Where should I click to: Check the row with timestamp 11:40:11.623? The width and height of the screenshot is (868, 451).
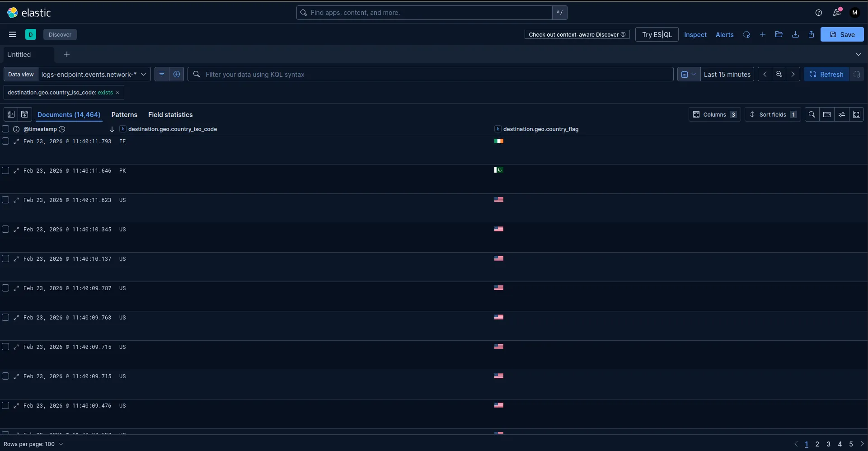point(5,200)
